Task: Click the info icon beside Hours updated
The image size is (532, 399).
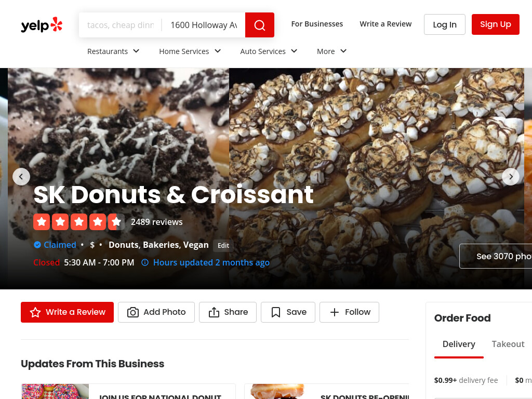Action: 145,262
